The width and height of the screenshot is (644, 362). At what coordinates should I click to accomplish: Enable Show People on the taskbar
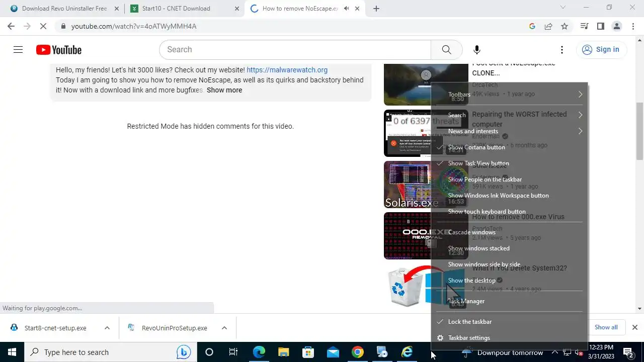[x=510, y=179]
